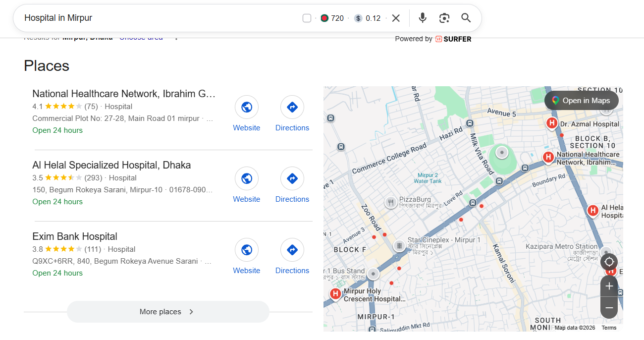The width and height of the screenshot is (644, 340).
Task: Select the Dr. Azmal Hospital map marker
Action: pyautogui.click(x=551, y=123)
